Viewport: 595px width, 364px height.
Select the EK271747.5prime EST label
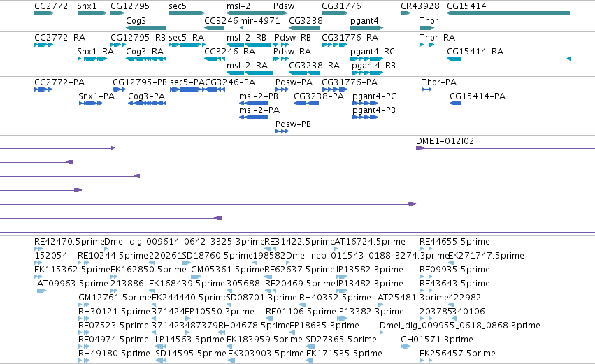pos(486,256)
